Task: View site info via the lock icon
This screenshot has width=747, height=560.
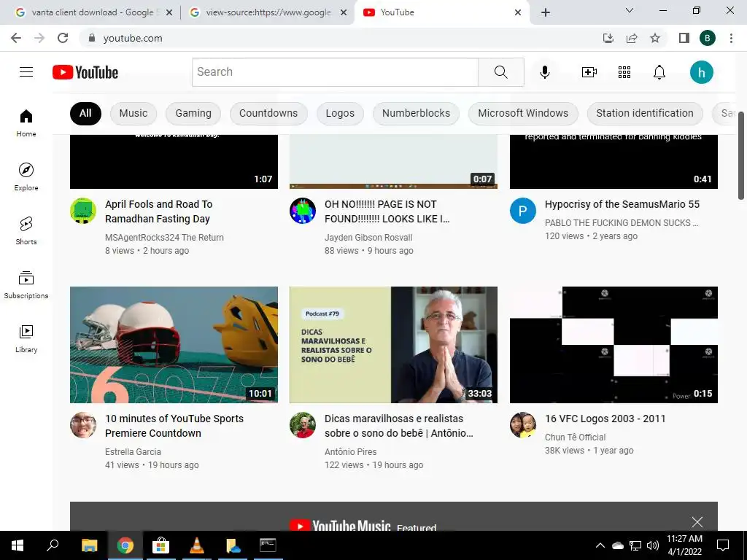Action: click(92, 38)
